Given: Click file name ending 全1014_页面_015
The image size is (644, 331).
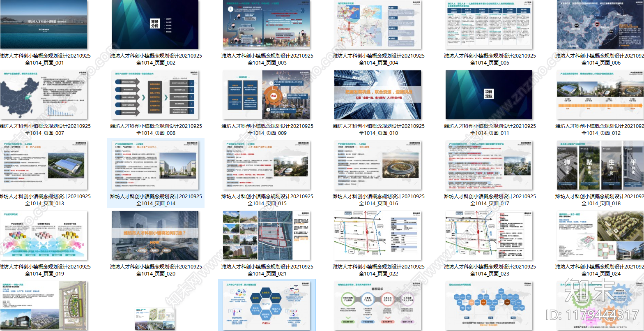Looking at the screenshot, I should (267, 200).
